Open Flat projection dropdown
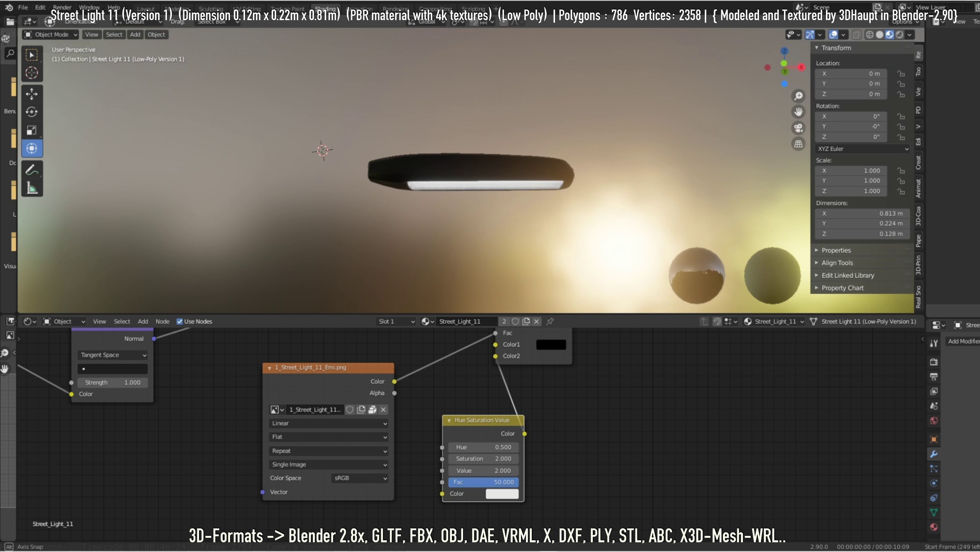The width and height of the screenshot is (980, 552). click(328, 437)
